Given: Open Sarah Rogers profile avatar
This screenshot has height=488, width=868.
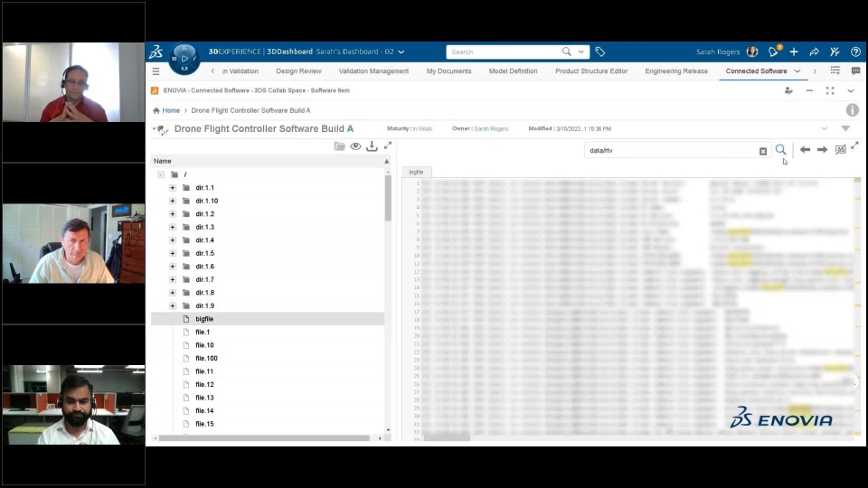Looking at the screenshot, I should (x=751, y=52).
